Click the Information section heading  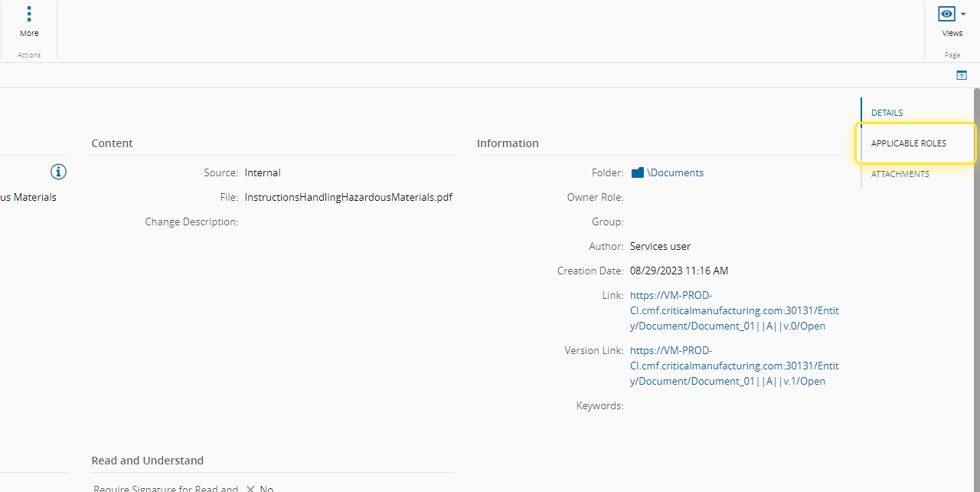click(x=508, y=143)
